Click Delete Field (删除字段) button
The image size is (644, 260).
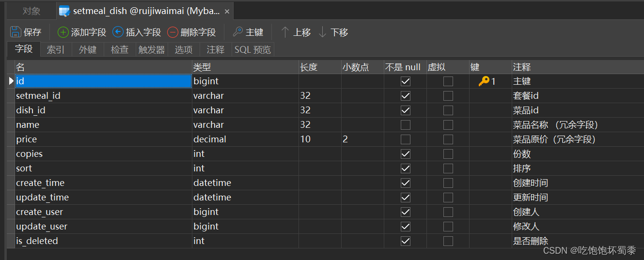coord(191,32)
